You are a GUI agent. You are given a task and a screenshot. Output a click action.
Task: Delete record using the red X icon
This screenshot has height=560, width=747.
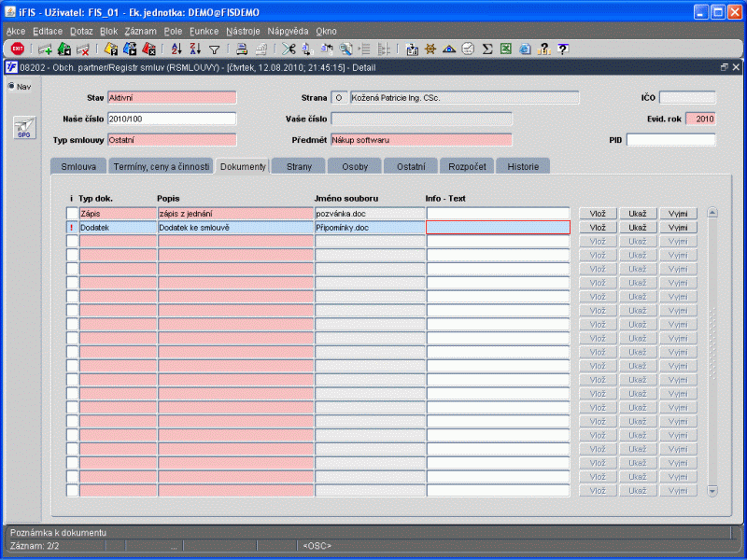tap(83, 49)
